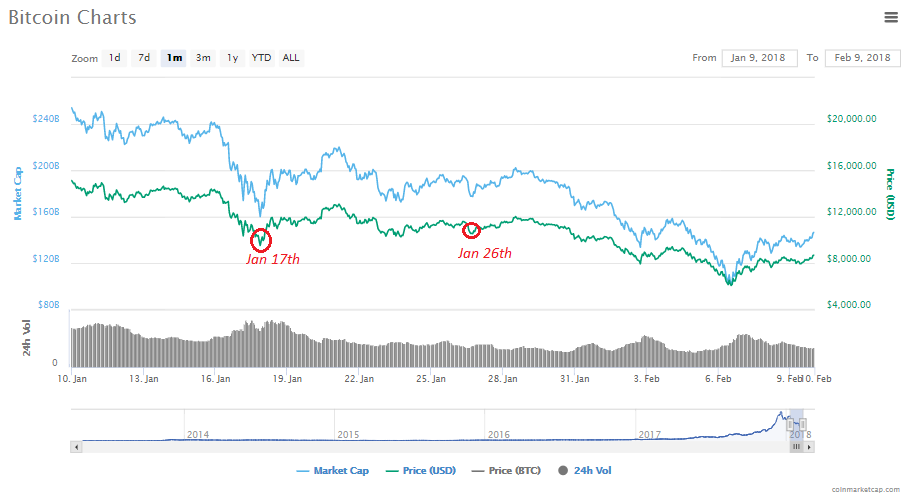This screenshot has width=912, height=496.
Task: Click the navigator scrollbar left arrow
Action: point(76,447)
